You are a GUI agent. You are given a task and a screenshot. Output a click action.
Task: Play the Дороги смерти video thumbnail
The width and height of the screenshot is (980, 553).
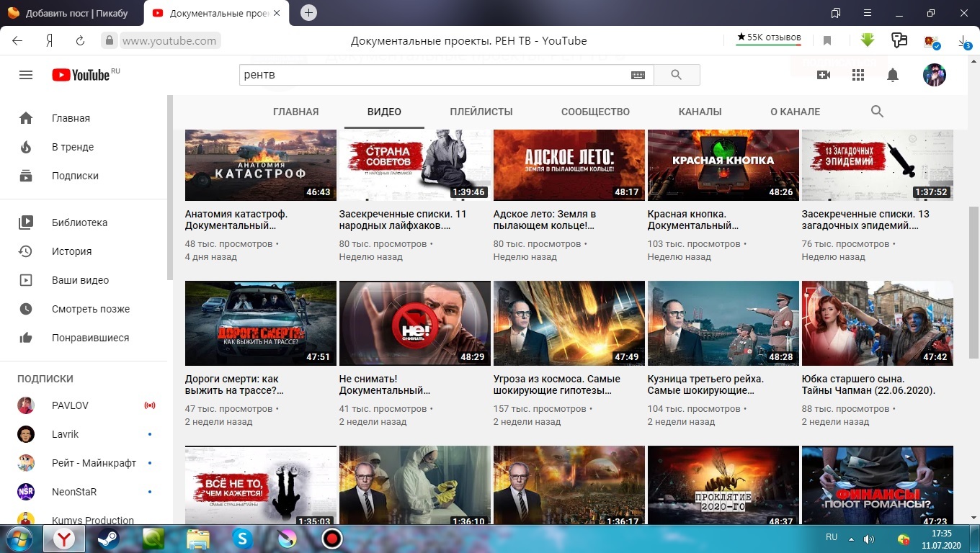point(261,323)
